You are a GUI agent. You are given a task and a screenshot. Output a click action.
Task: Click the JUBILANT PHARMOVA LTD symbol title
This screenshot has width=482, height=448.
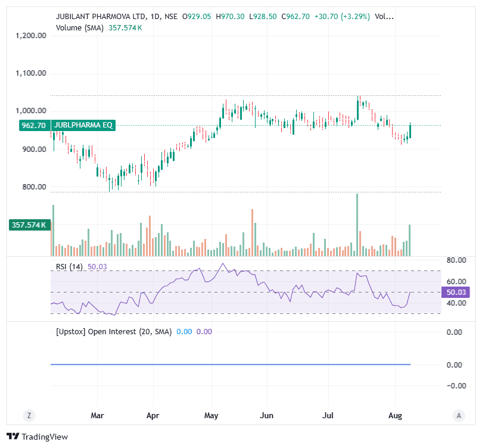point(101,17)
